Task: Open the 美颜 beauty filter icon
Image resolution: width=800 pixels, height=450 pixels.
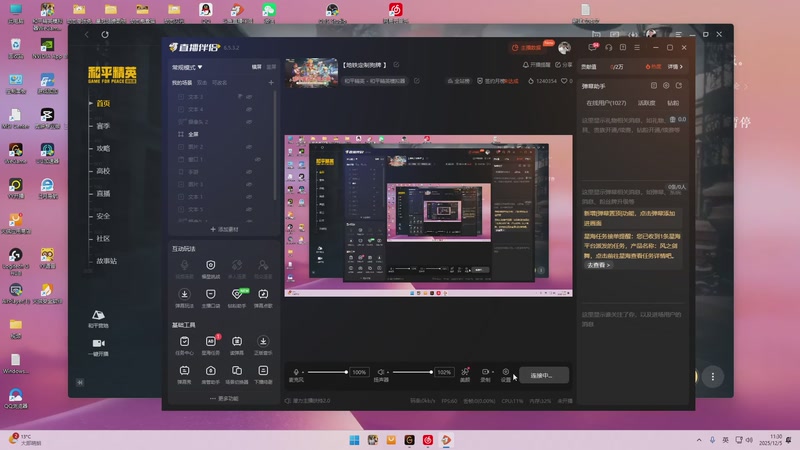Action: [x=465, y=374]
